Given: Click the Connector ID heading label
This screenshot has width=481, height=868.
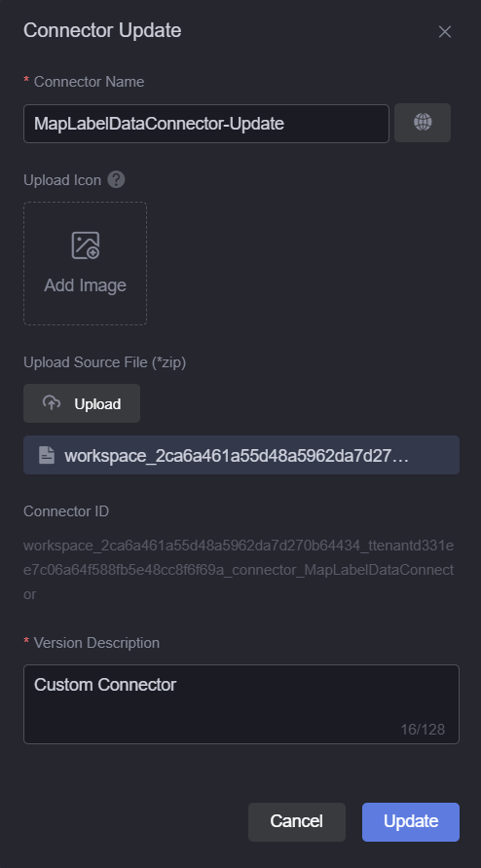Looking at the screenshot, I should coord(66,511).
